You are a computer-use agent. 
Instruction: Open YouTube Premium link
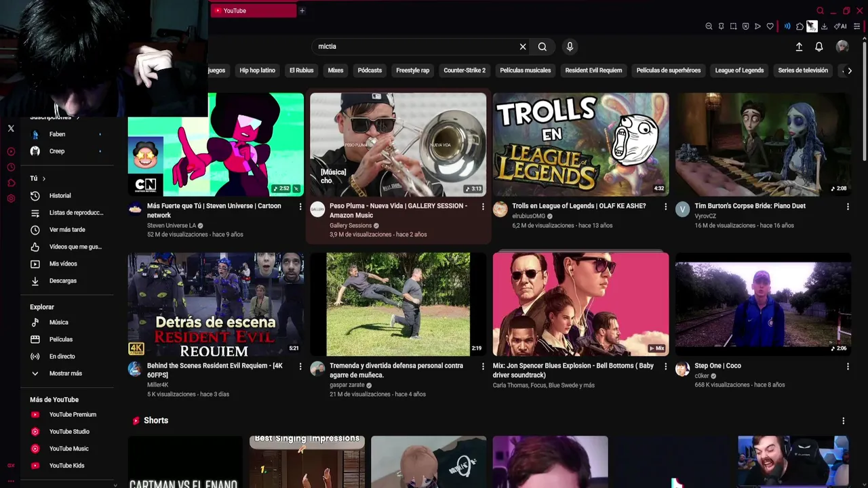[73, 415]
